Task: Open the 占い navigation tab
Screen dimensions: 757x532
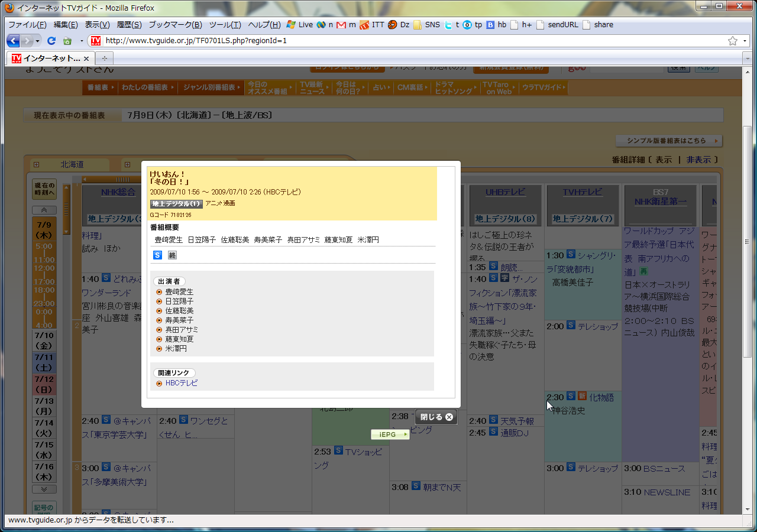Action: (x=381, y=87)
